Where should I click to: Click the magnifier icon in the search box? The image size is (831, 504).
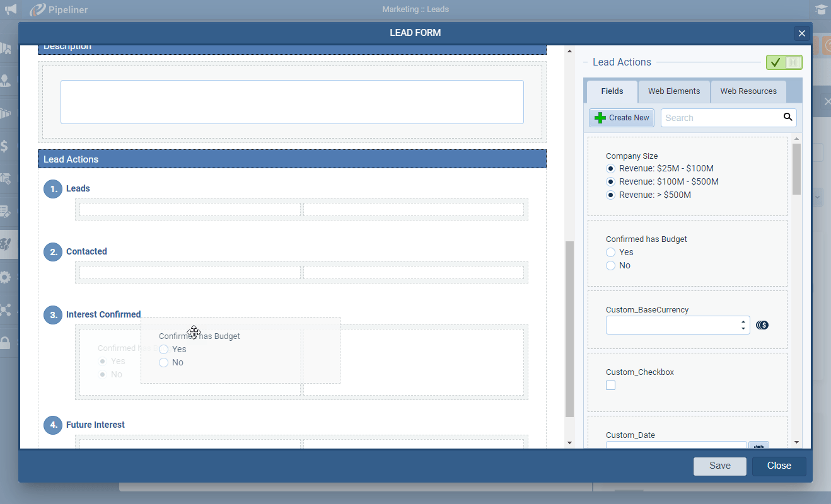pos(787,117)
